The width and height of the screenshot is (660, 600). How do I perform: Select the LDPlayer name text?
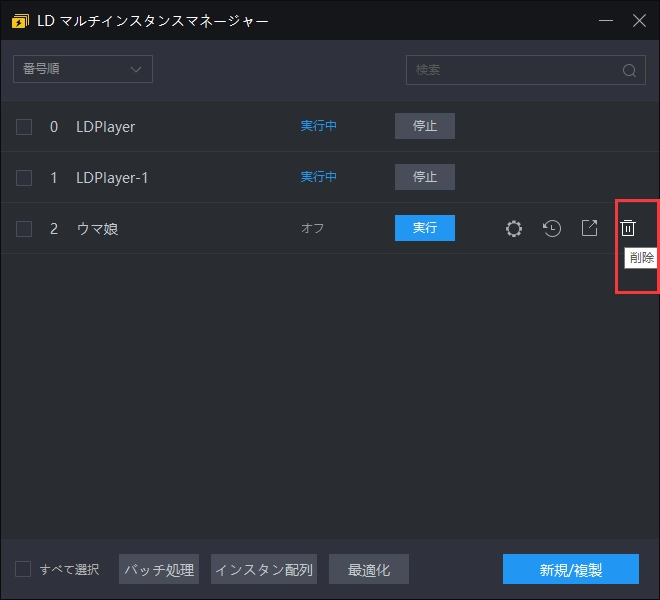point(105,127)
